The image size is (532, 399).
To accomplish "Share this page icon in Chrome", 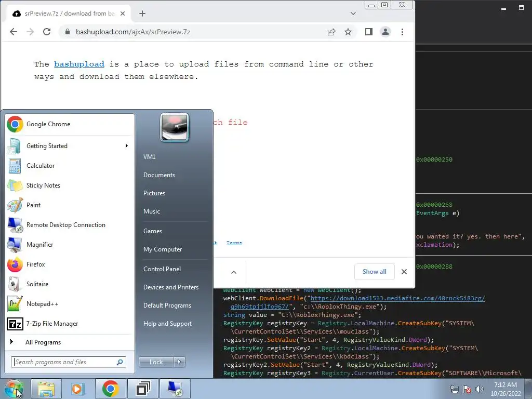I will [331, 32].
